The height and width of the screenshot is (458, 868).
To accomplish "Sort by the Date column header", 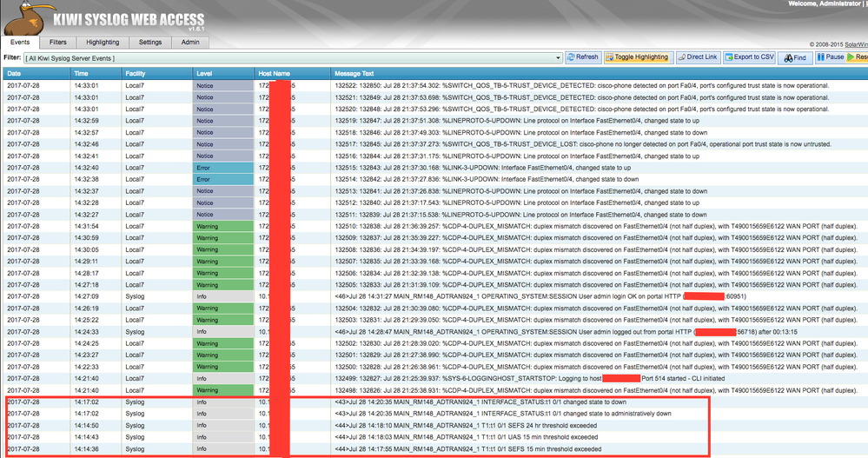I will (36, 74).
